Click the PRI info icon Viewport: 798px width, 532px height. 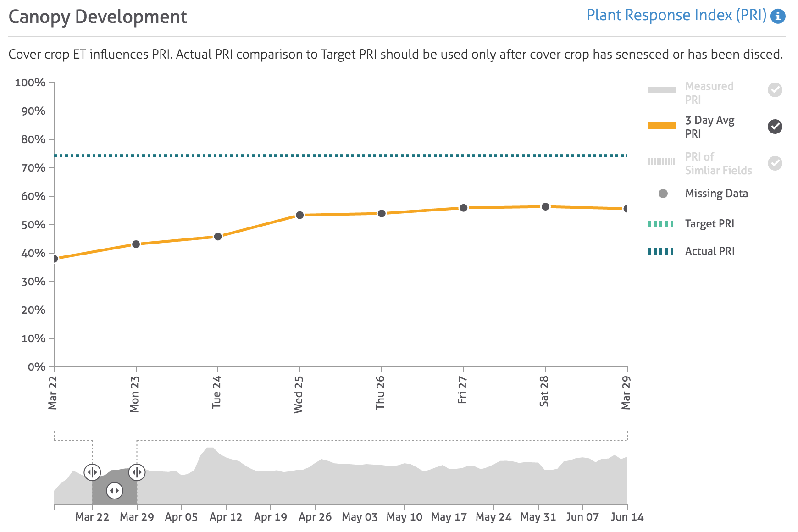pos(778,17)
